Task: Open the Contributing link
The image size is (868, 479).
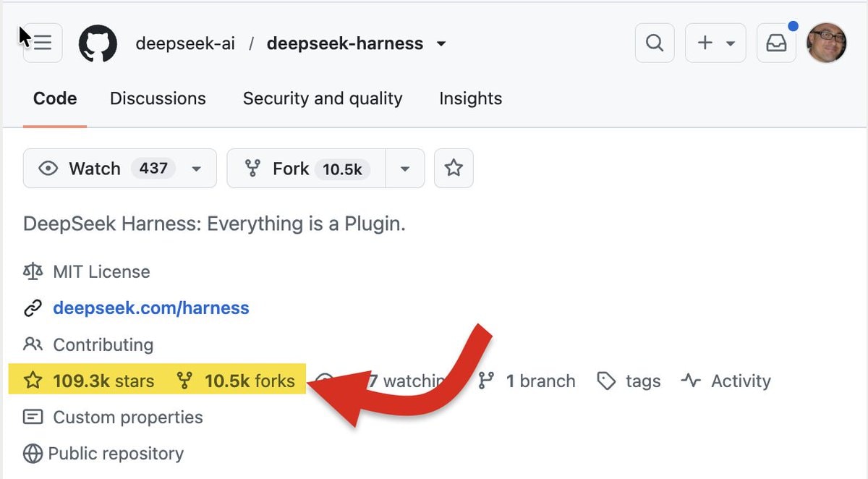Action: coord(103,345)
